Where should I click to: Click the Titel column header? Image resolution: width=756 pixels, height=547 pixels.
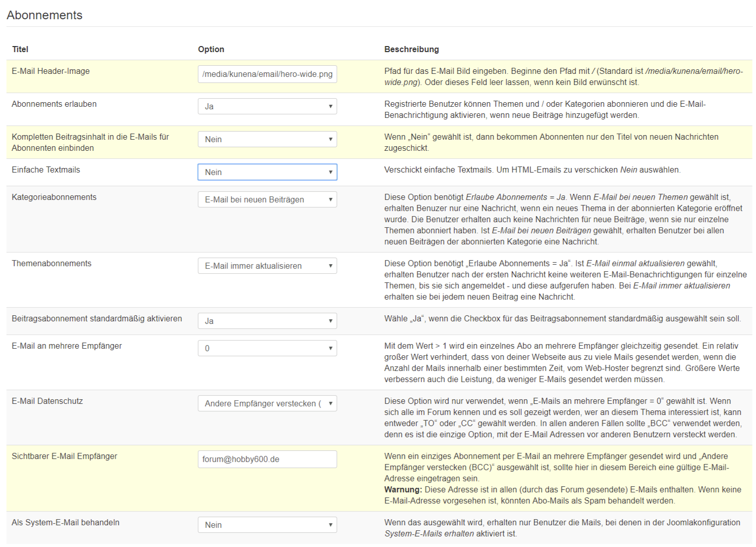20,49
